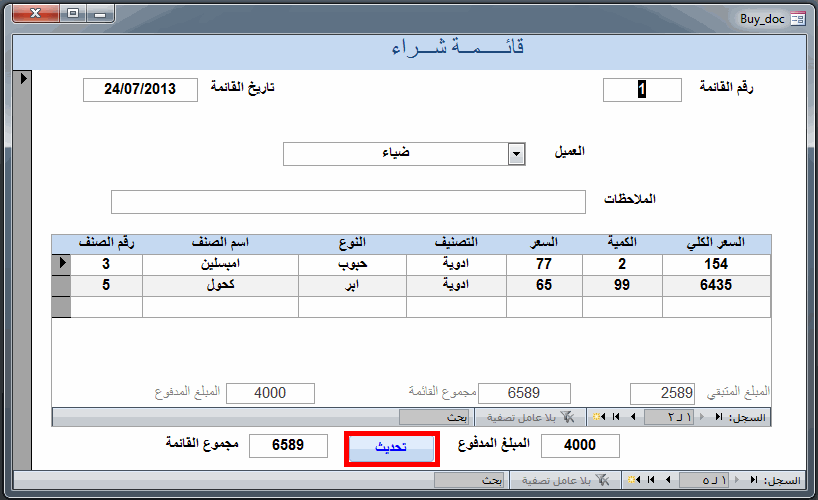
Task: Click the subform بحث search box
Action: tap(435, 417)
